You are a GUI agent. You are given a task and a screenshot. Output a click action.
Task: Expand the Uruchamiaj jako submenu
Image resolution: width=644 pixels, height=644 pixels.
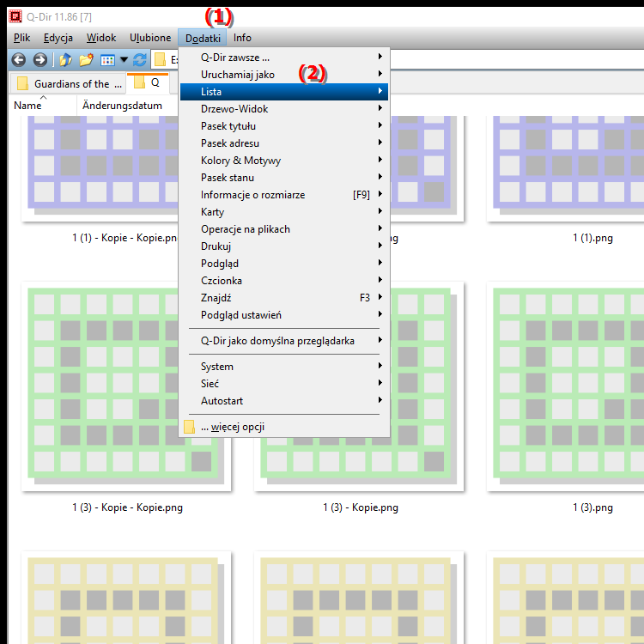click(x=284, y=75)
